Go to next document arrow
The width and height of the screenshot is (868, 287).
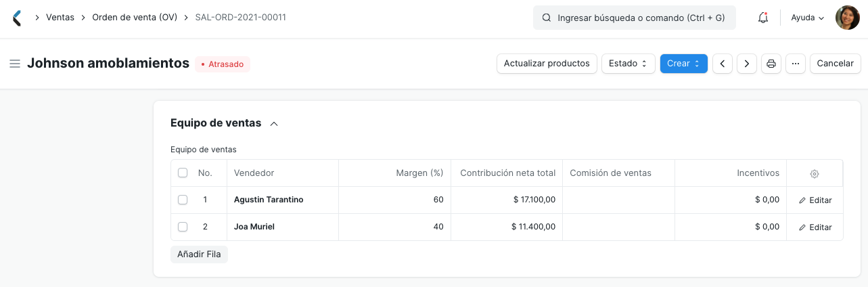click(746, 64)
